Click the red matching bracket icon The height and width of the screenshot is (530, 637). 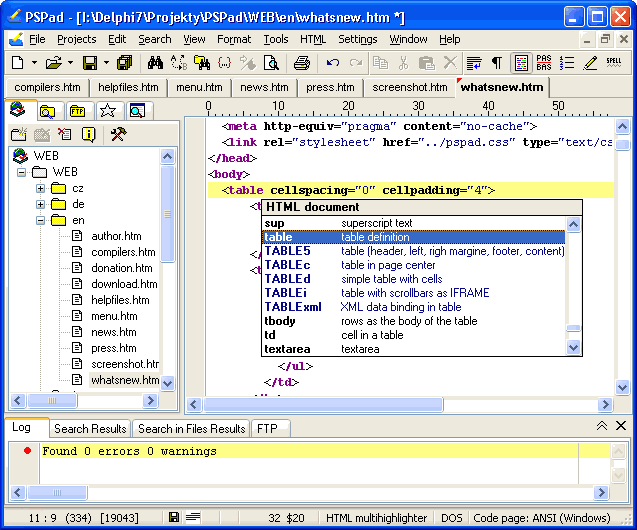click(224, 63)
